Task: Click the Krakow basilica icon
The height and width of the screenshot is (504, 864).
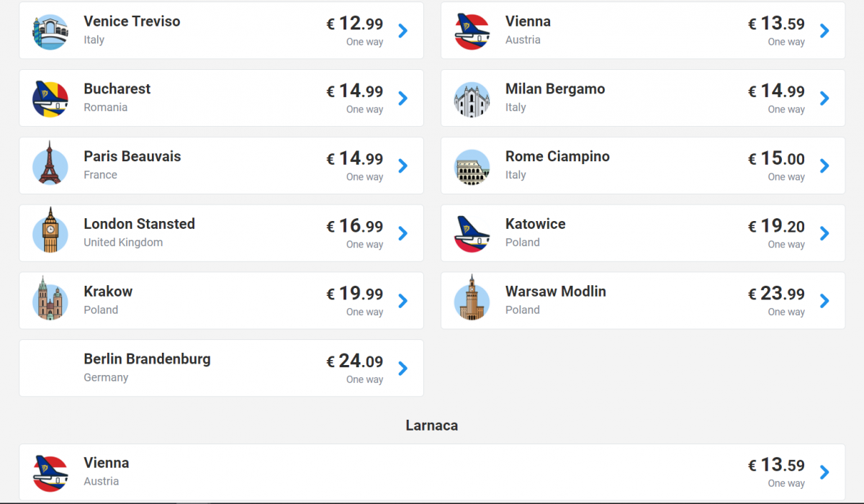Action: [x=50, y=298]
